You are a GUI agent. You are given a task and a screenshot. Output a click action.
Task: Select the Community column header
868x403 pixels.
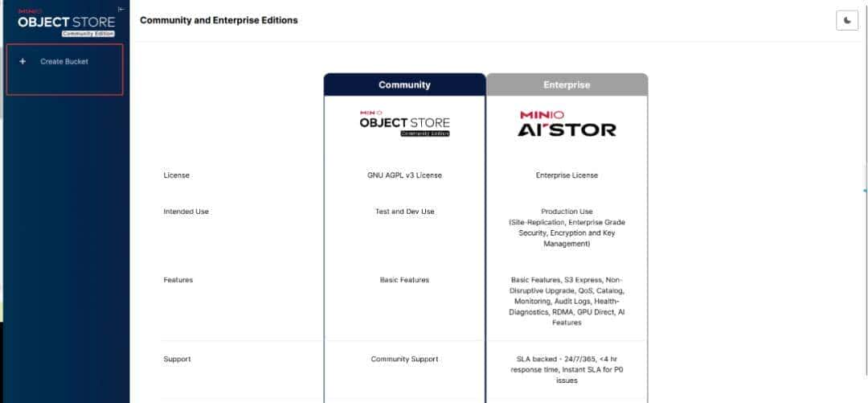(x=404, y=84)
